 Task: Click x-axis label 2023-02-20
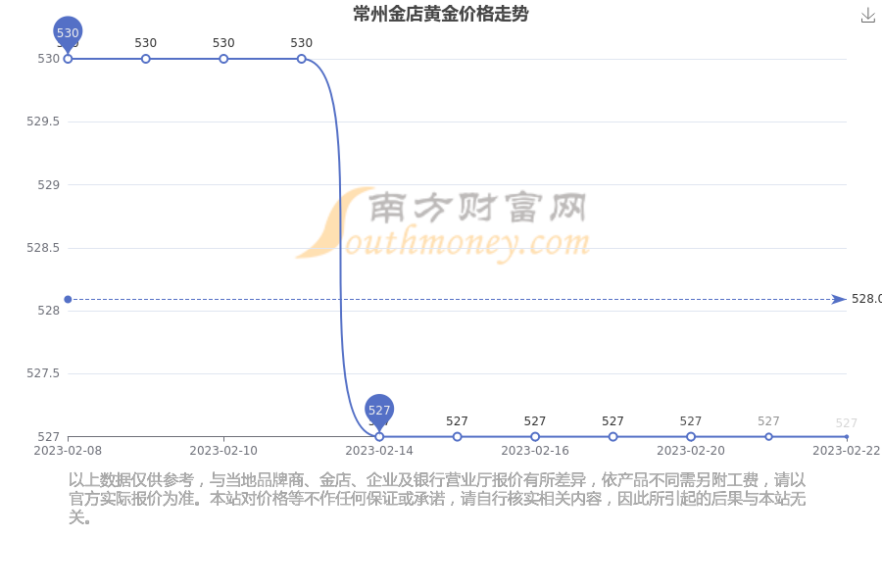691,451
